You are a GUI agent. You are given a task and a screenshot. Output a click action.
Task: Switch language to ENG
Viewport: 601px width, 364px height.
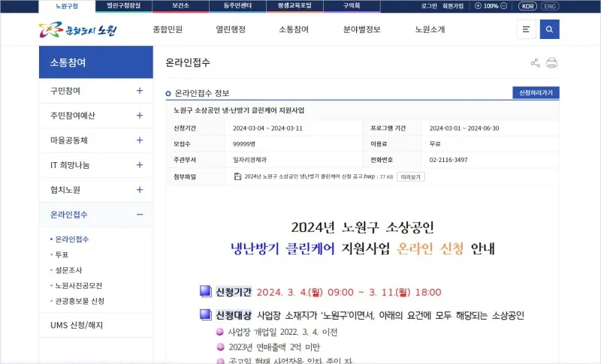click(x=550, y=6)
